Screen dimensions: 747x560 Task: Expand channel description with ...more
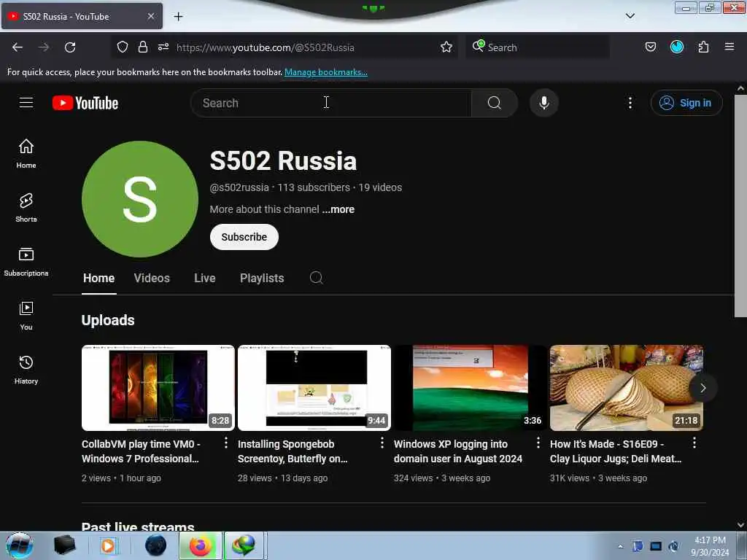point(338,209)
